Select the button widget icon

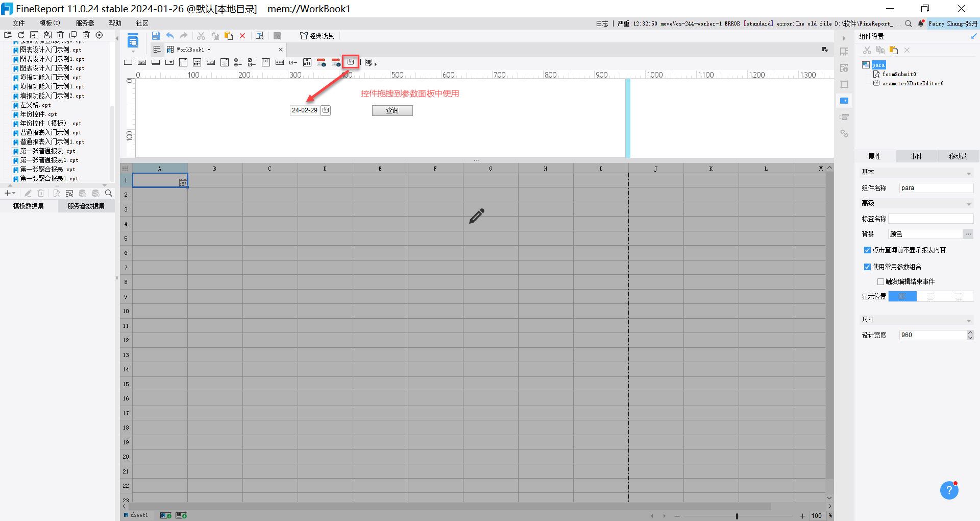(x=156, y=62)
